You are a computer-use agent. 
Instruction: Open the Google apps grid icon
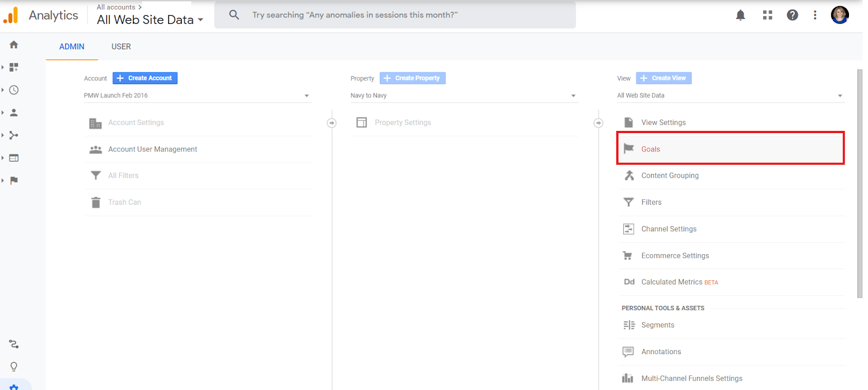click(x=767, y=15)
